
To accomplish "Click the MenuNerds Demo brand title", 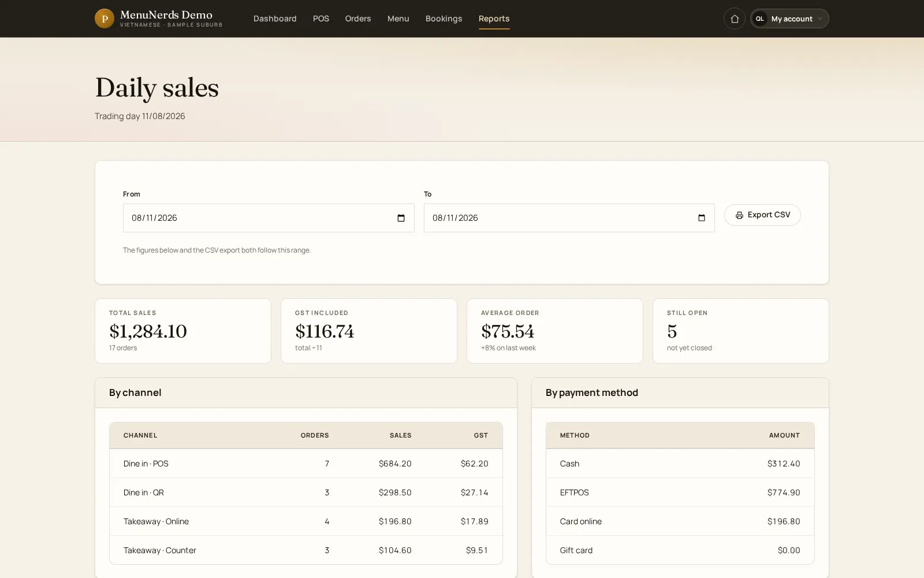I will 166,14.
